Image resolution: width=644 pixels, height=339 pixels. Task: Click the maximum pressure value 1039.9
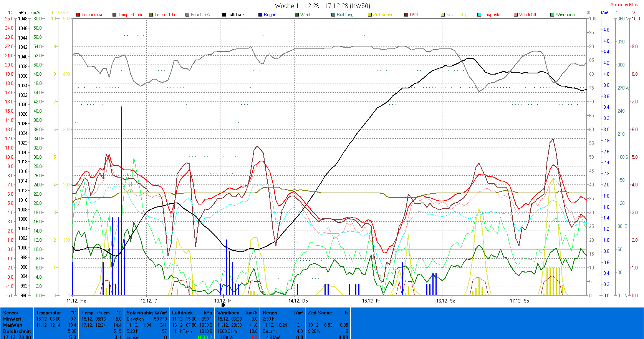coord(206,325)
